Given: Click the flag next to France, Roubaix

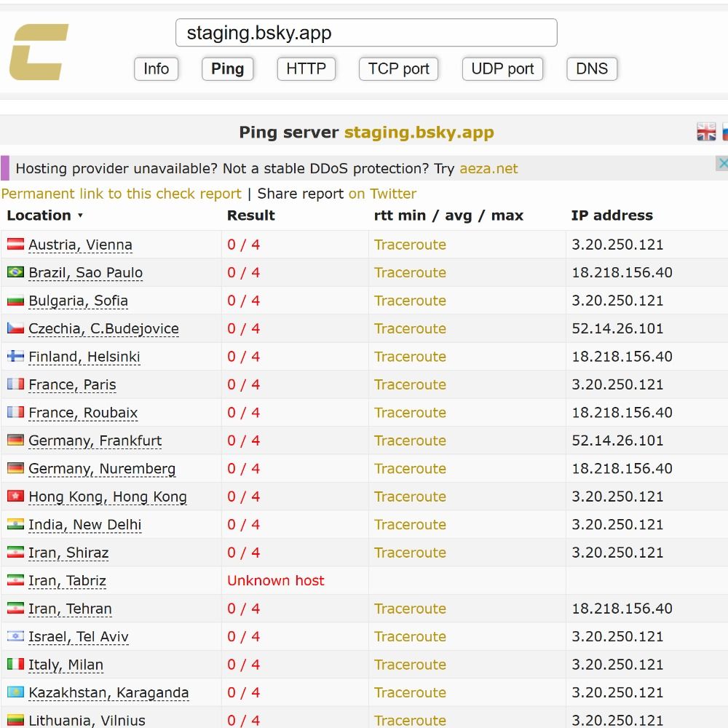Looking at the screenshot, I should click(15, 412).
